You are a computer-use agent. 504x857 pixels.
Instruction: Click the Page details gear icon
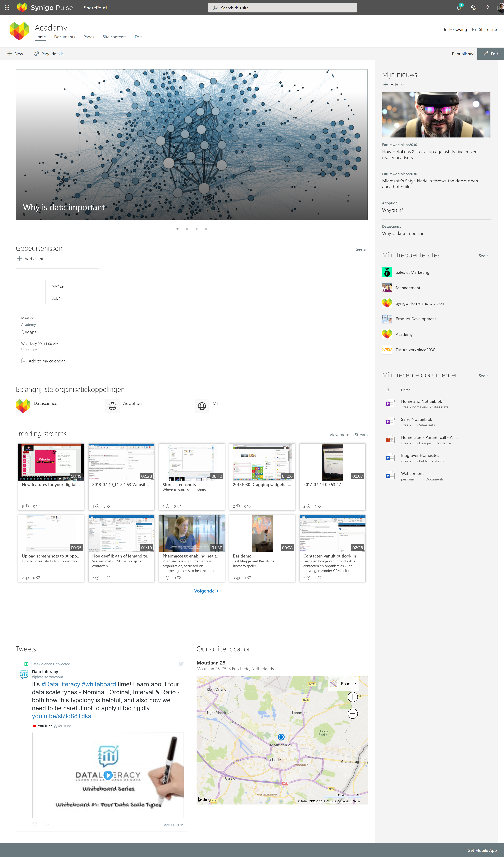[37, 54]
